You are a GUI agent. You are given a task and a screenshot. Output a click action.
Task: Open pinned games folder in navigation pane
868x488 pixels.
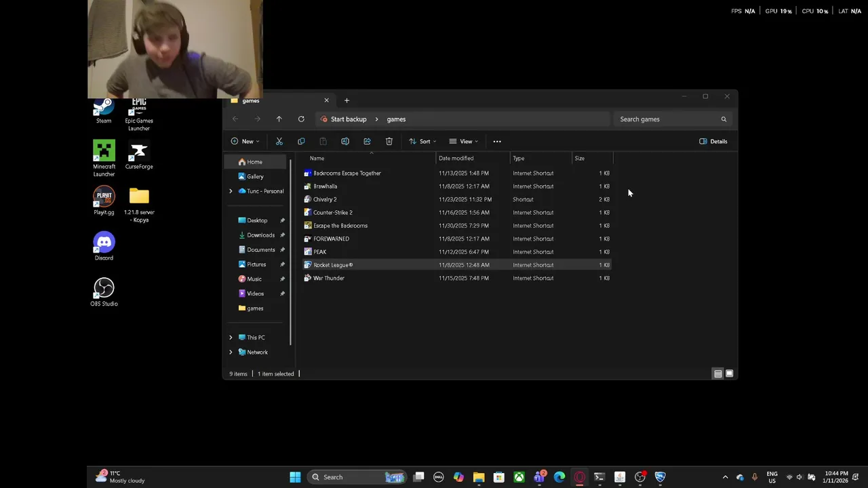tap(256, 308)
